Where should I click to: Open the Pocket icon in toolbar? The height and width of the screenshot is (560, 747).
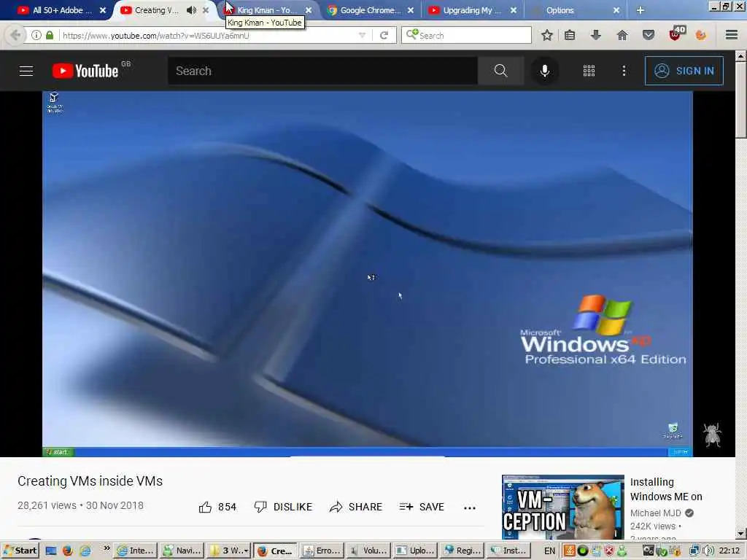click(x=648, y=35)
